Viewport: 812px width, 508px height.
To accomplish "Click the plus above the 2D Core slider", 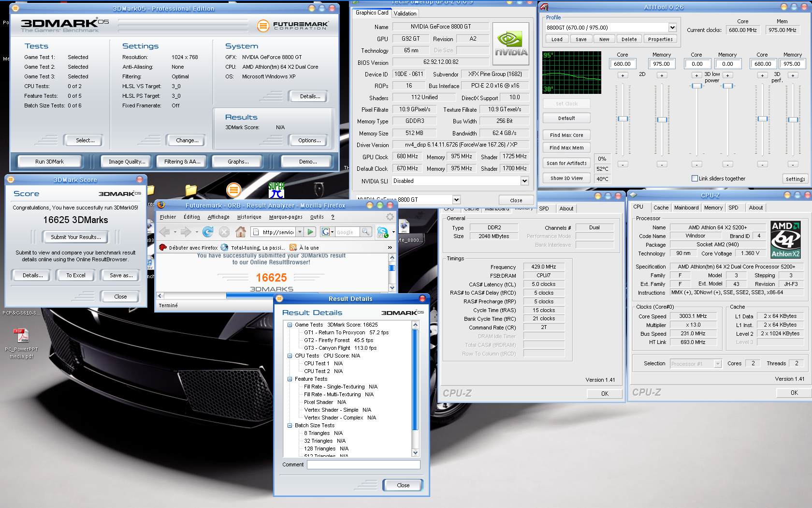I will (x=623, y=75).
